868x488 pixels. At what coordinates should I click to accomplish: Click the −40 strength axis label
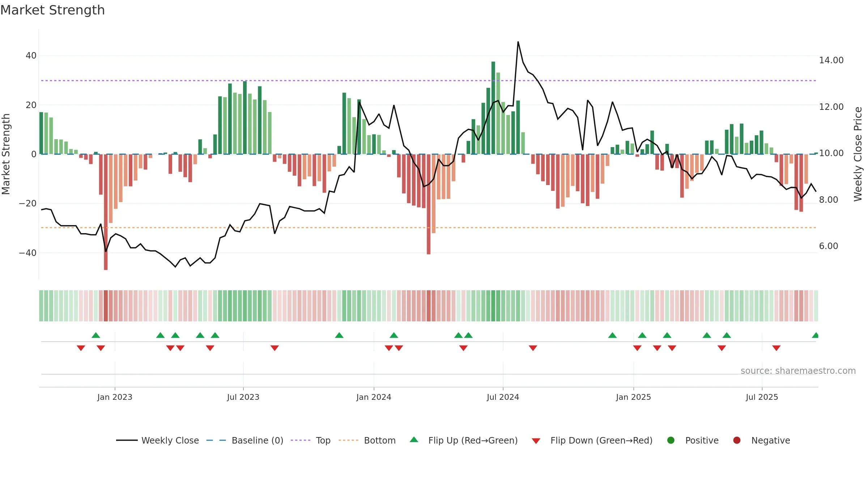click(x=27, y=253)
